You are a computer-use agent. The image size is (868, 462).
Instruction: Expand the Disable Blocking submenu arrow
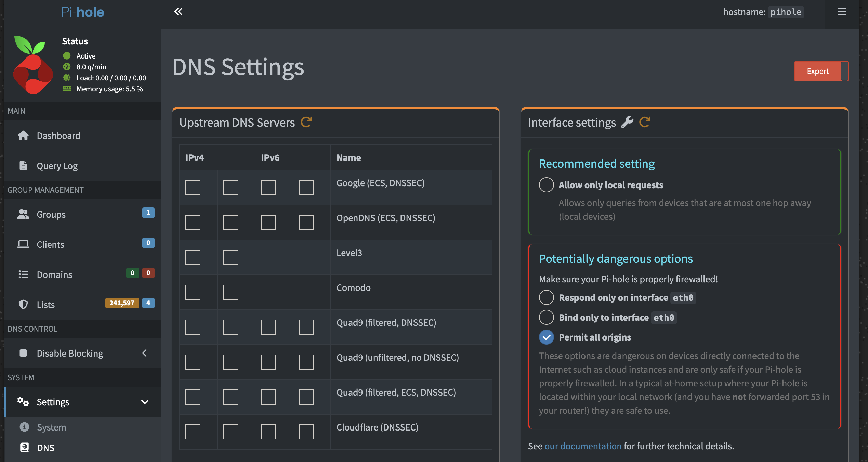coord(145,353)
